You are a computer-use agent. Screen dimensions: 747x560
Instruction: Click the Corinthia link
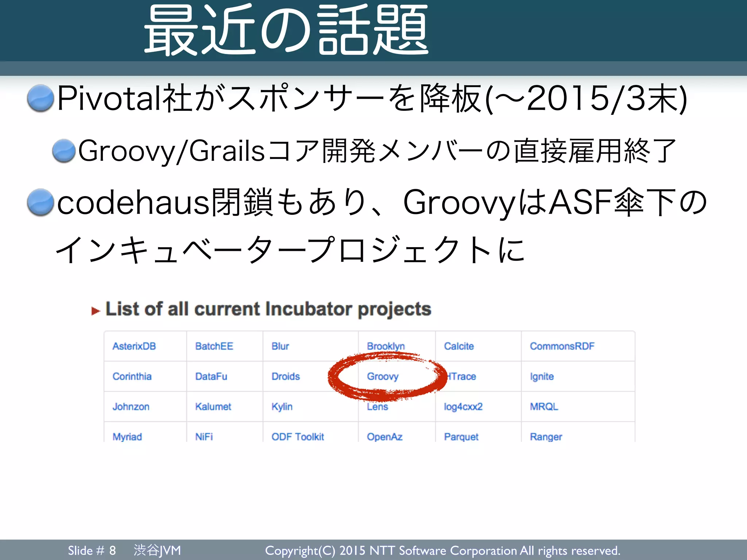[x=132, y=376]
